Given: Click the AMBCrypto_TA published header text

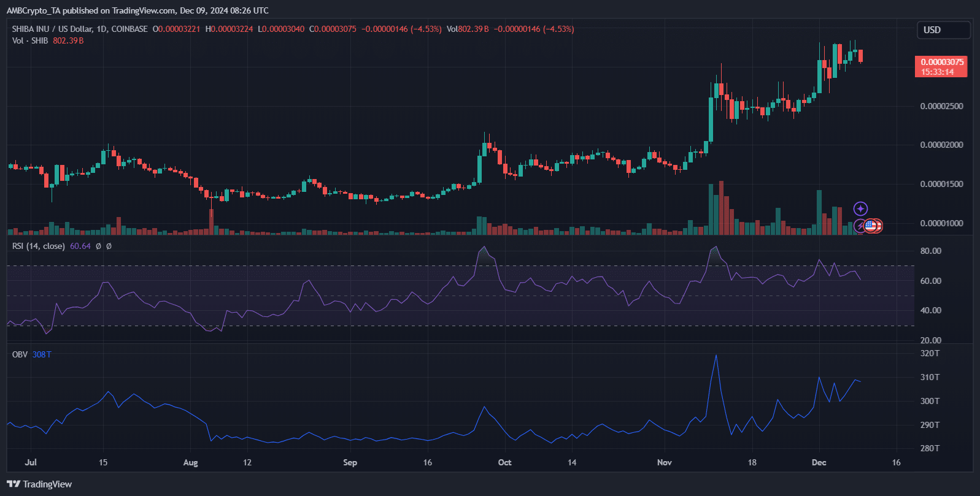Looking at the screenshot, I should pyautogui.click(x=137, y=10).
